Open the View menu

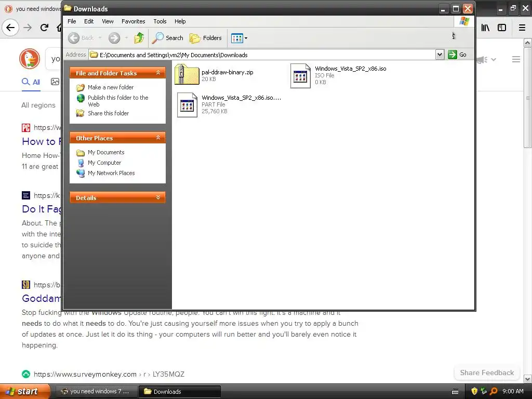(x=108, y=21)
